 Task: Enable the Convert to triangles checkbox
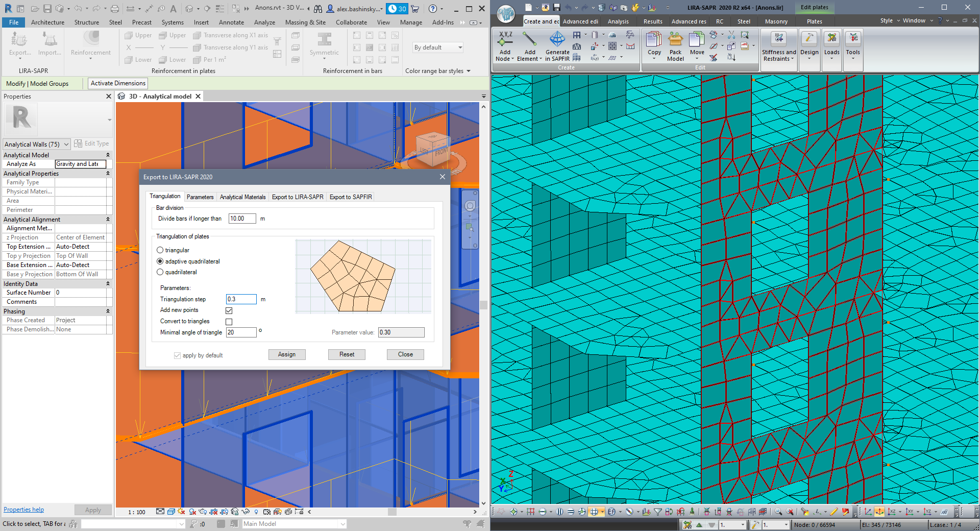point(229,322)
